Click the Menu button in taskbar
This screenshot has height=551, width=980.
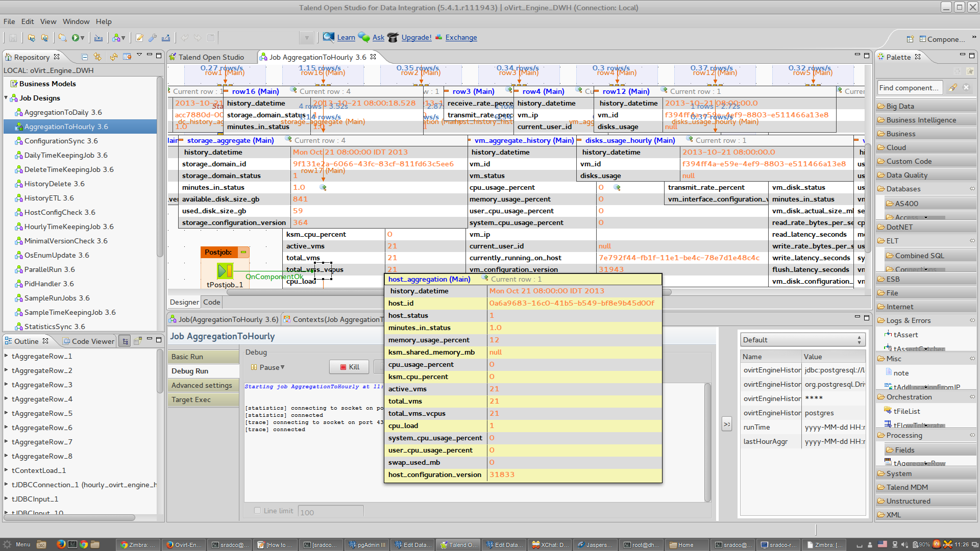[17, 544]
